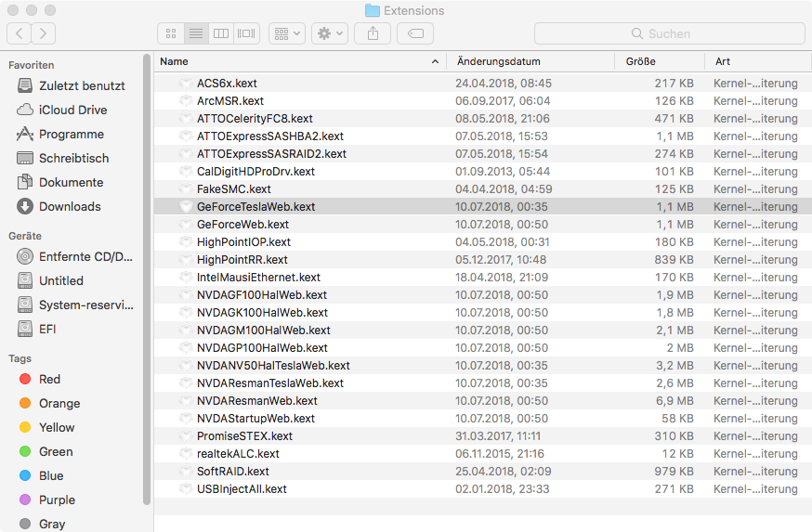Image resolution: width=812 pixels, height=532 pixels.
Task: Open the arrange items dropdown
Action: (287, 33)
